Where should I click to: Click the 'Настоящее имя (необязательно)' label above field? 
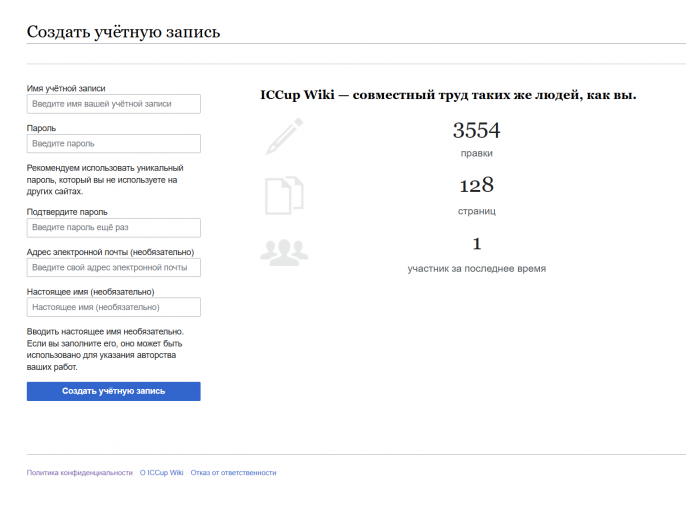coord(91,292)
